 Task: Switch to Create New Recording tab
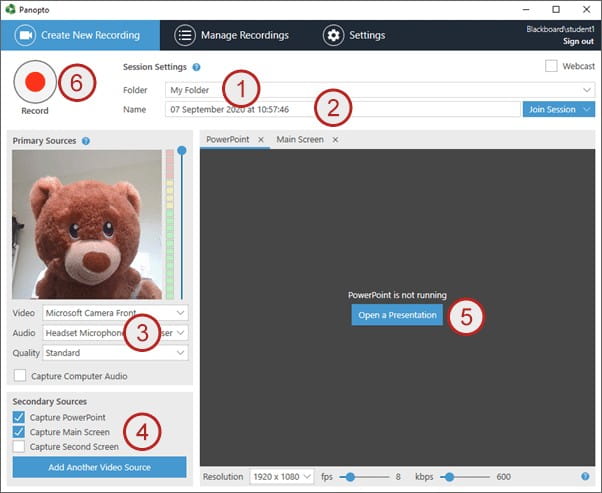80,35
